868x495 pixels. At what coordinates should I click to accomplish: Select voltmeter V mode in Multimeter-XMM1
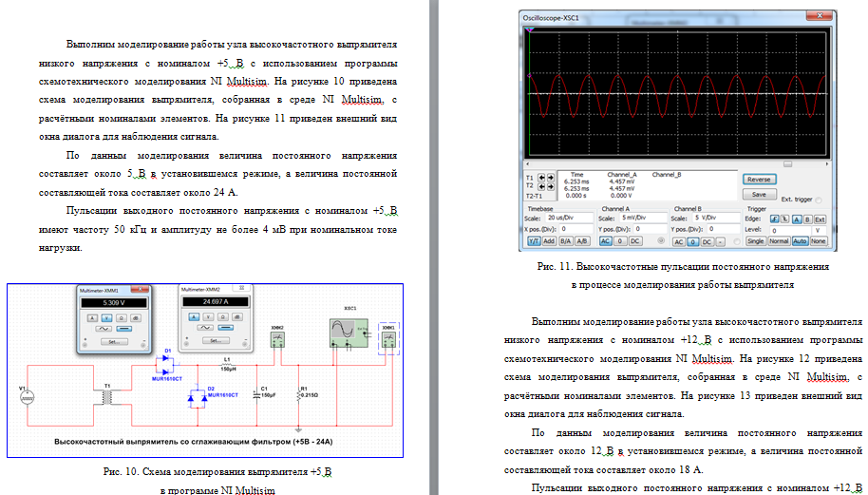[x=107, y=318]
